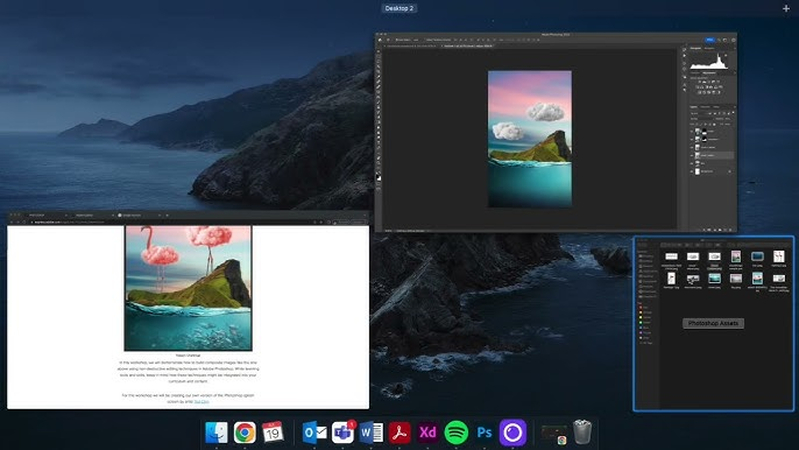This screenshot has width=799, height=450.
Task: Open Adobe Acrobat from the Dock
Action: (x=400, y=433)
